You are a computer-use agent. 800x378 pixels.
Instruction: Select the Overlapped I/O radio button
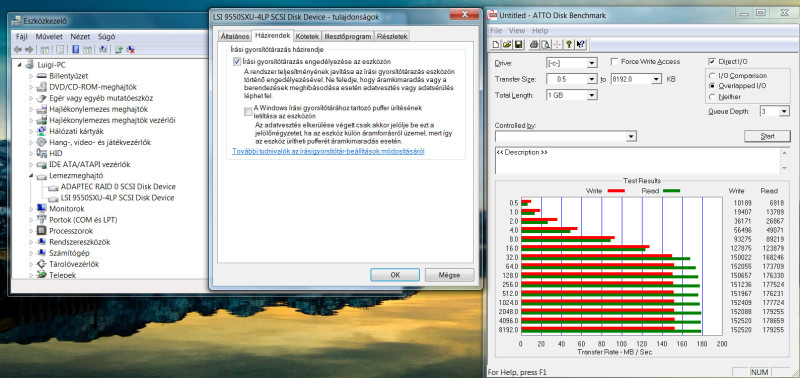point(712,86)
